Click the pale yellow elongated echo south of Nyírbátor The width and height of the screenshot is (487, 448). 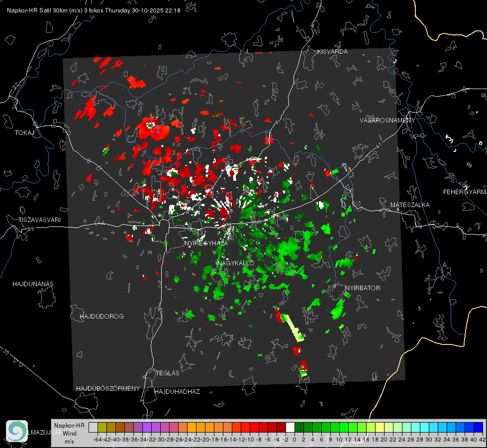293,328
